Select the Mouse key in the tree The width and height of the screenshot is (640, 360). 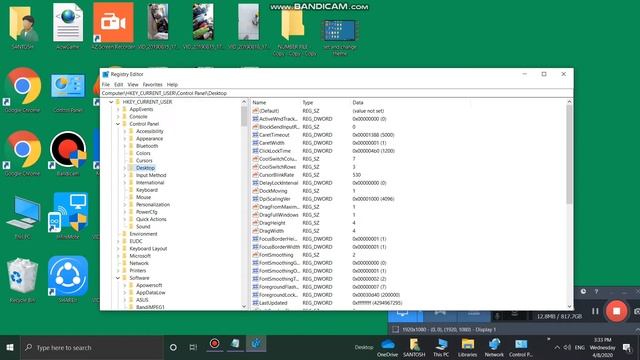tap(143, 197)
